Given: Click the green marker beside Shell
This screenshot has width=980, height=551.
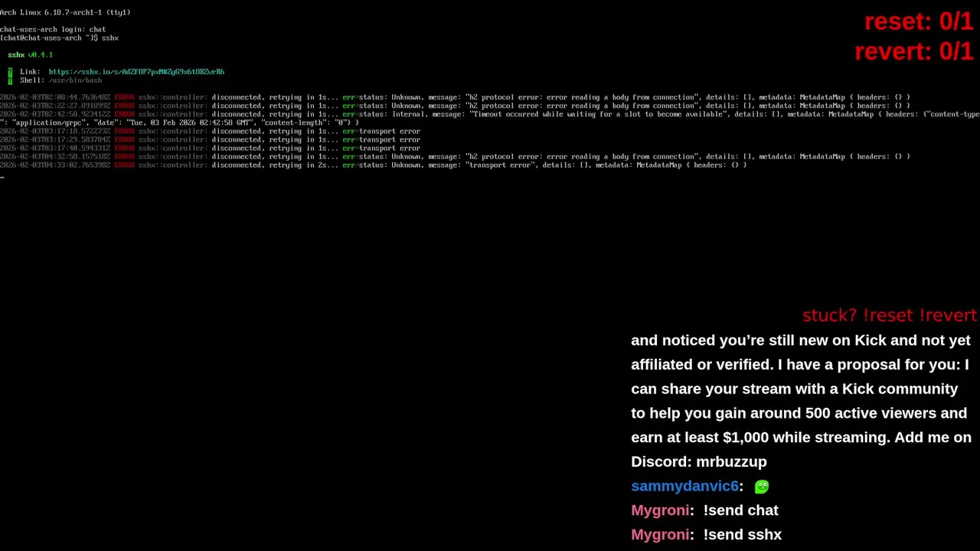Looking at the screenshot, I should point(10,80).
